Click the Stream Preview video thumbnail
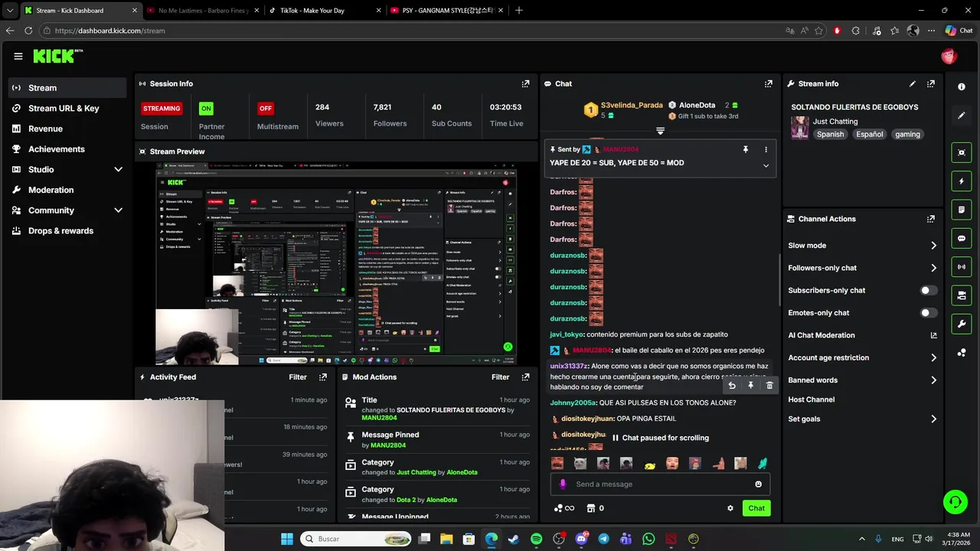The height and width of the screenshot is (551, 980). [337, 264]
